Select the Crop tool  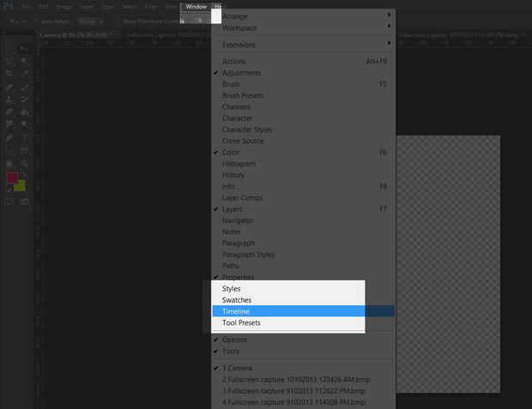[9, 73]
